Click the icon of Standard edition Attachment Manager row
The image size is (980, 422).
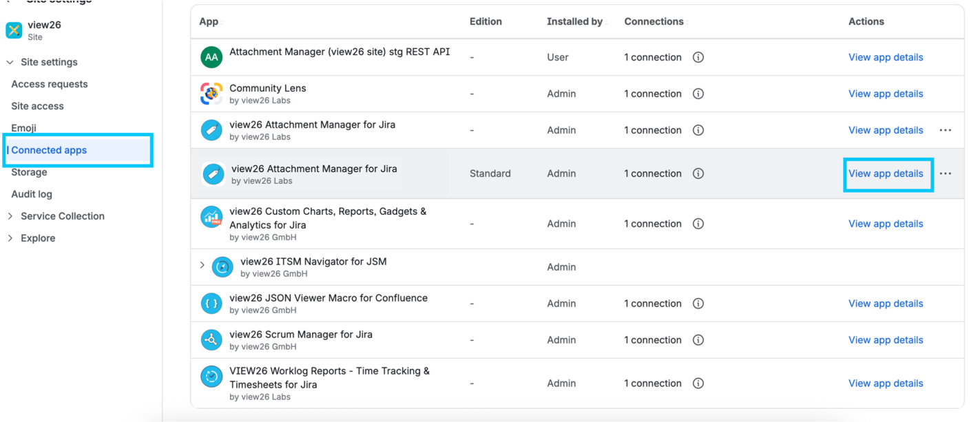213,174
